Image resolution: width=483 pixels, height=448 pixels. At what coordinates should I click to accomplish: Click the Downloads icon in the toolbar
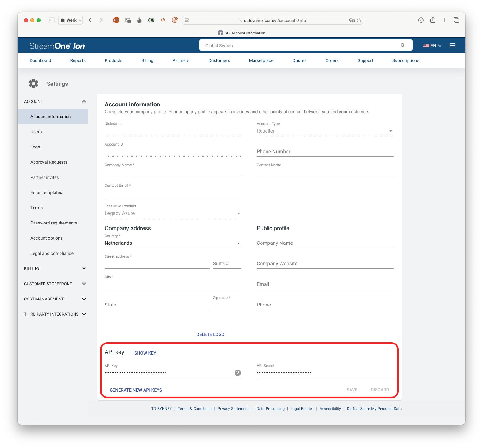coord(421,20)
